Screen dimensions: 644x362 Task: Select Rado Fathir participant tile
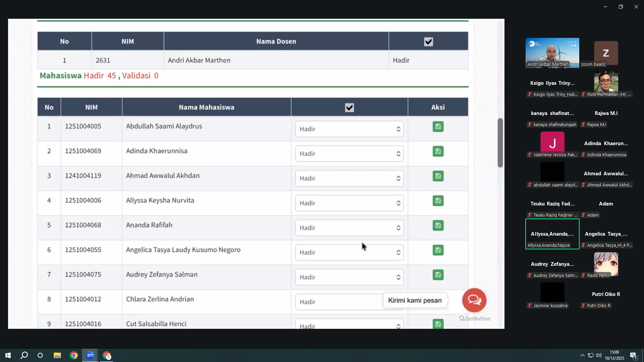606,264
